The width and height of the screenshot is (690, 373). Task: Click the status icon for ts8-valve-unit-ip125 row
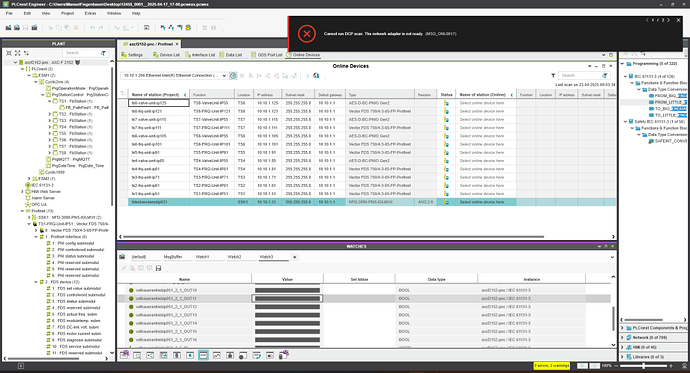tap(446, 103)
